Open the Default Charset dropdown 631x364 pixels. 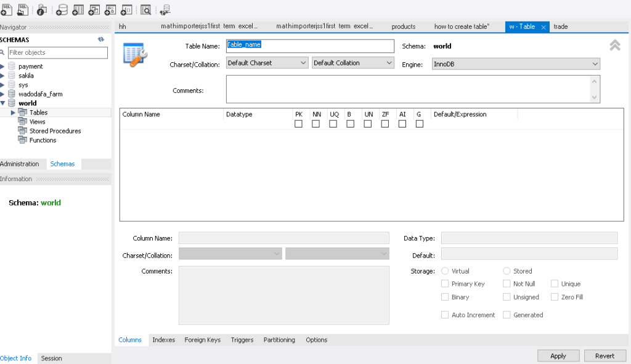coord(267,63)
